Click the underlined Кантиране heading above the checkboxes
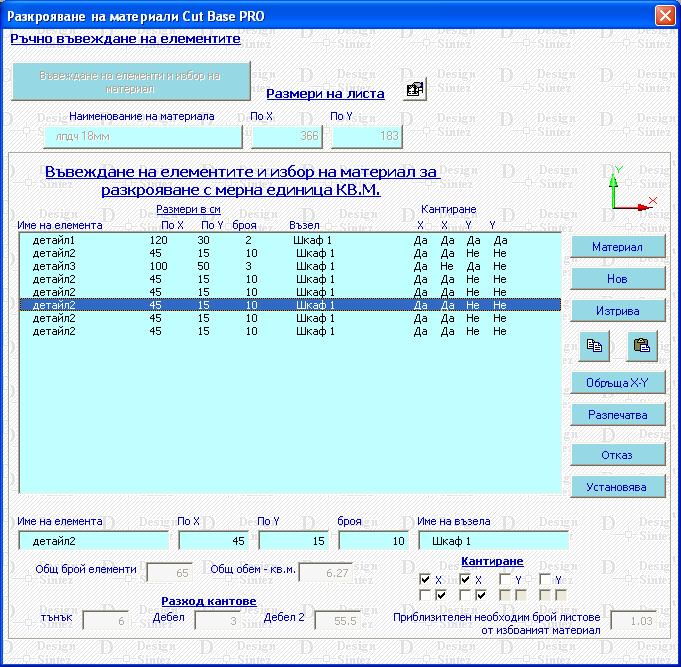This screenshot has width=681, height=667. (x=492, y=561)
